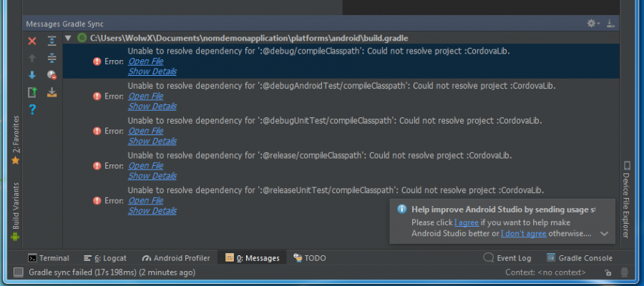Switch to the Logcat tab
The image size is (644, 286).
[x=105, y=258]
